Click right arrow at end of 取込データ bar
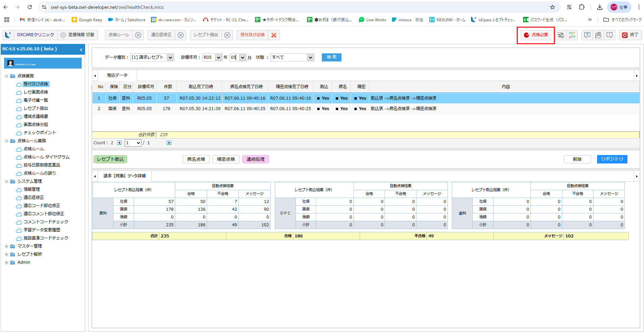 coord(637,76)
